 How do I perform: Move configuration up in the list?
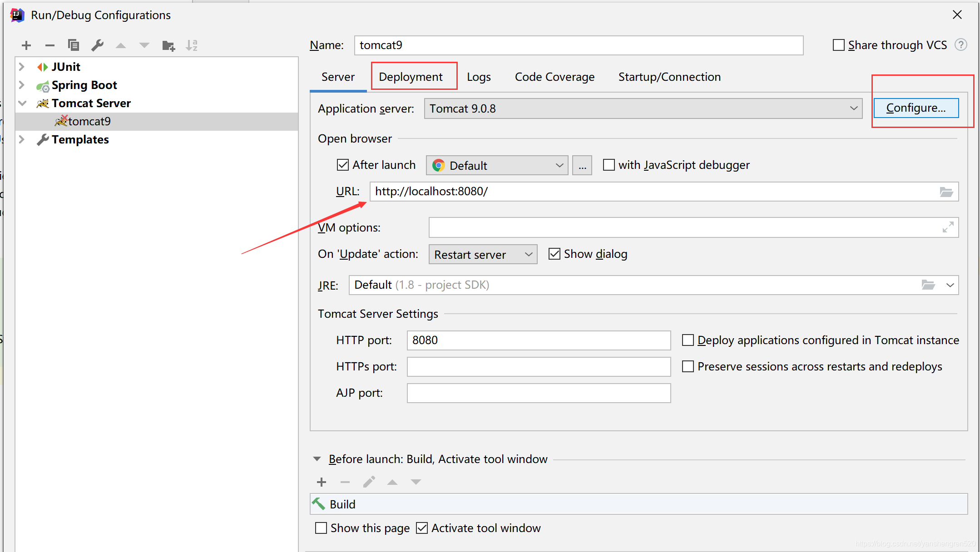pos(121,45)
